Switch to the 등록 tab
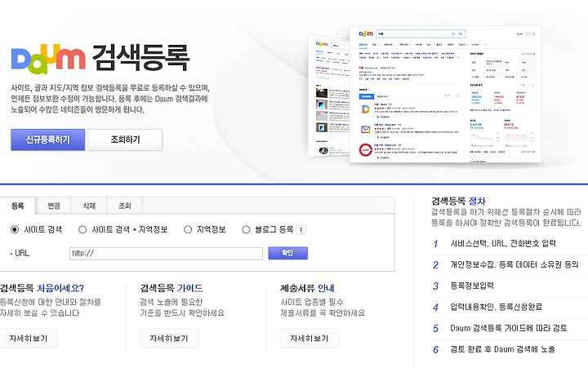588x372 pixels. click(18, 206)
